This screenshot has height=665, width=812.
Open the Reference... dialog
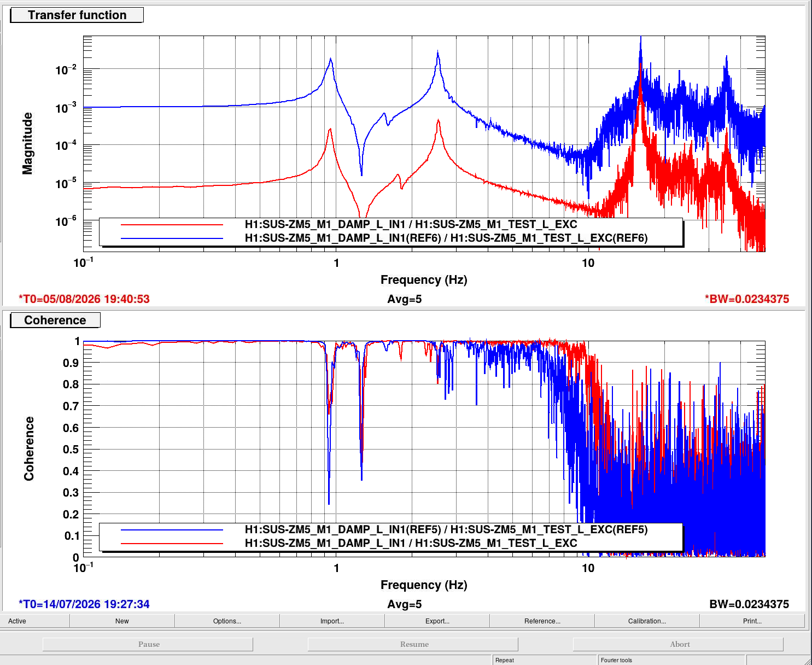542,621
